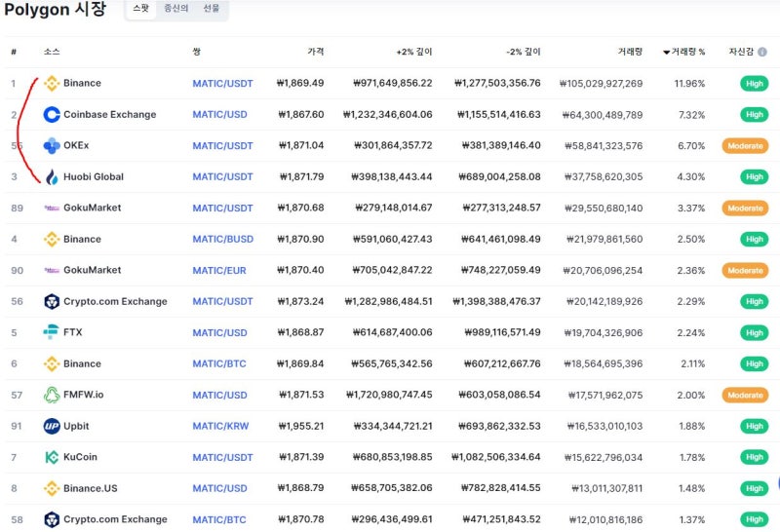Screen dimensions: 780x532
Task: Click the GokuMarket logo in the MATIC/EUR row
Action: (x=52, y=270)
